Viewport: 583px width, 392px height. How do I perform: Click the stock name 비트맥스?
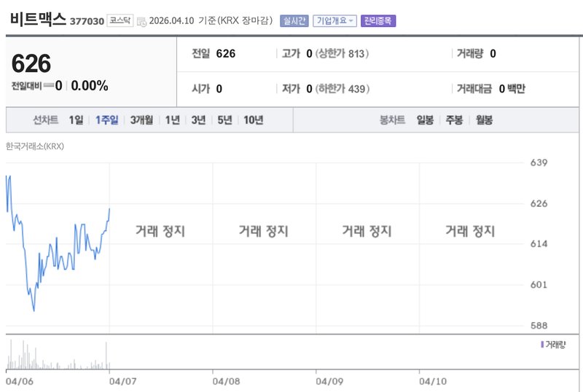(38, 20)
